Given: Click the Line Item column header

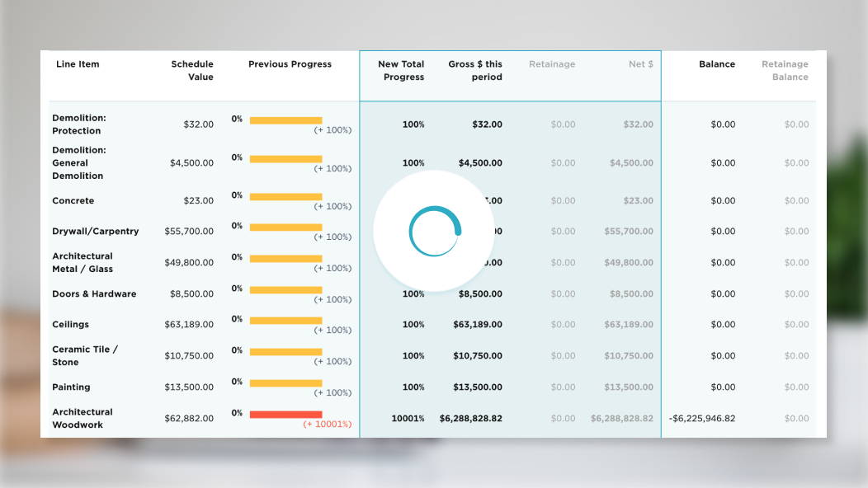Looking at the screenshot, I should click(x=78, y=64).
